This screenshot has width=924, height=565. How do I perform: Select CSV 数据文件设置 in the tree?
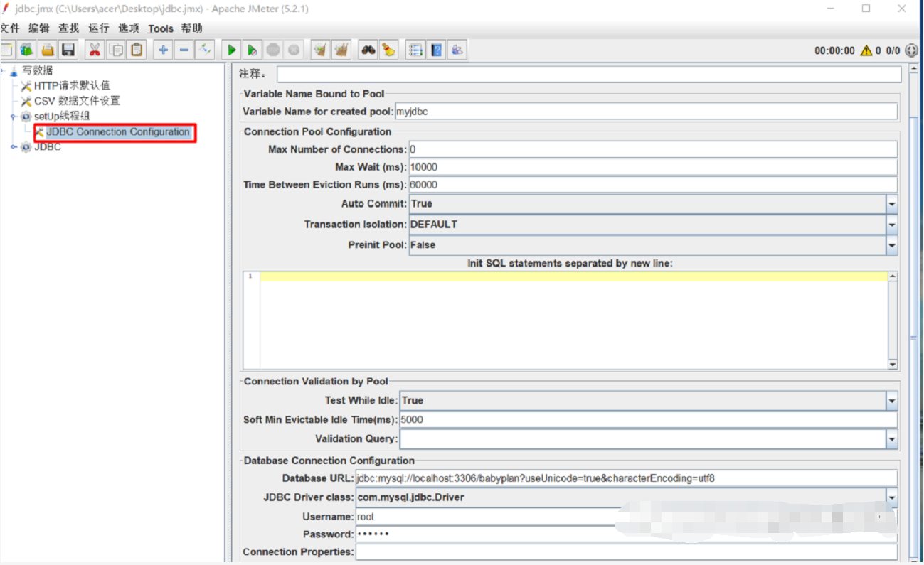[x=77, y=101]
